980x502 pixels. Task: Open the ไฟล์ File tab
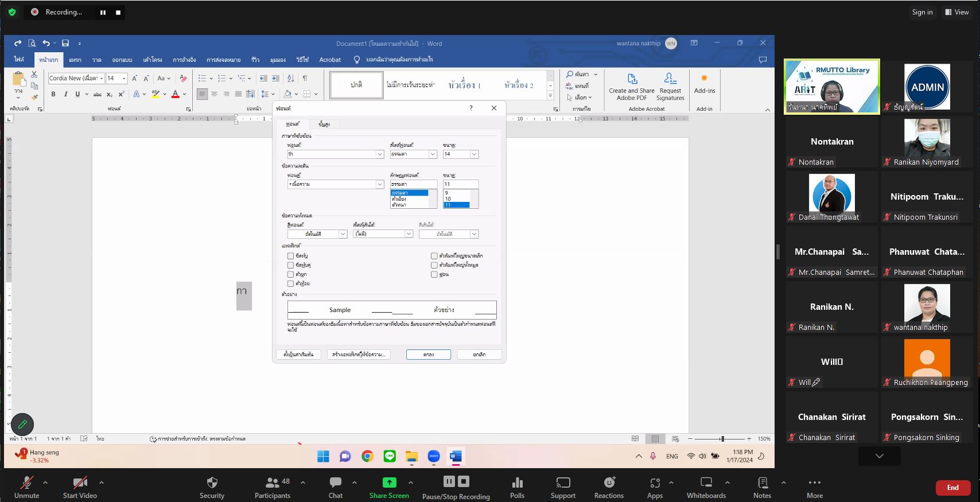(x=20, y=59)
